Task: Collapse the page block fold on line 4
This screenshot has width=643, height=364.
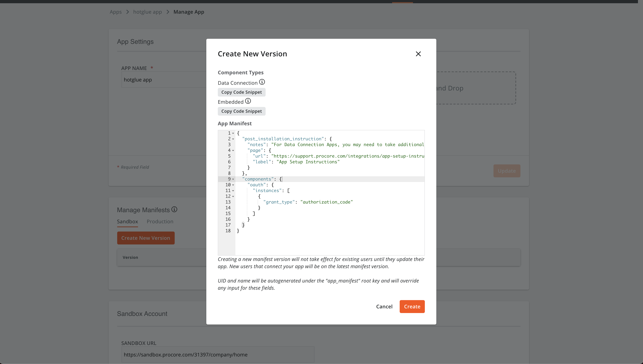Action: pyautogui.click(x=233, y=150)
